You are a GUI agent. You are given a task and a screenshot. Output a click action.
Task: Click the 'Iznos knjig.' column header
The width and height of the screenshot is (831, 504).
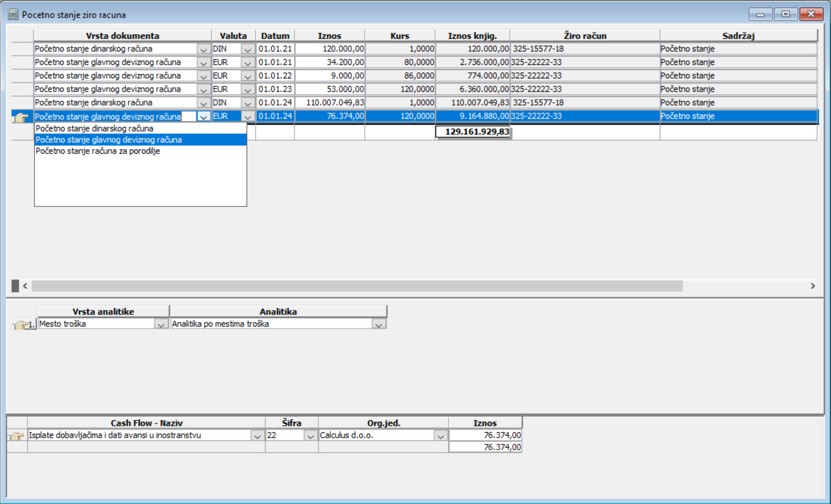472,36
